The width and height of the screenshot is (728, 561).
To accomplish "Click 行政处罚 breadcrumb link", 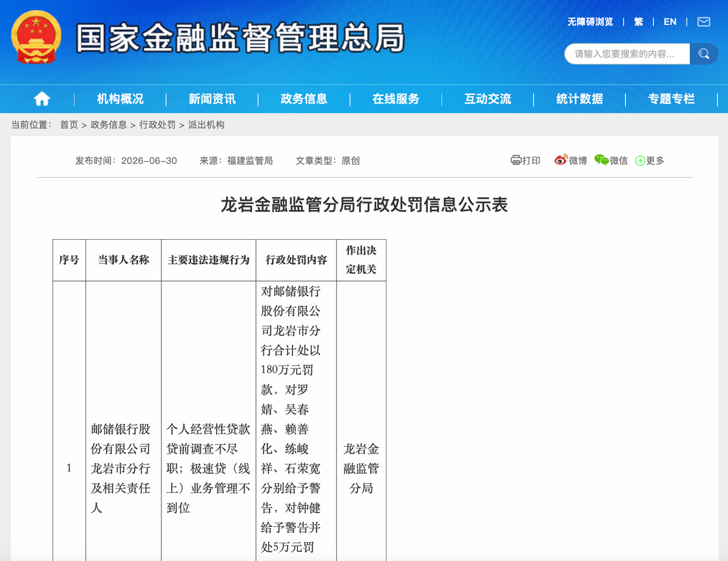I will click(157, 124).
